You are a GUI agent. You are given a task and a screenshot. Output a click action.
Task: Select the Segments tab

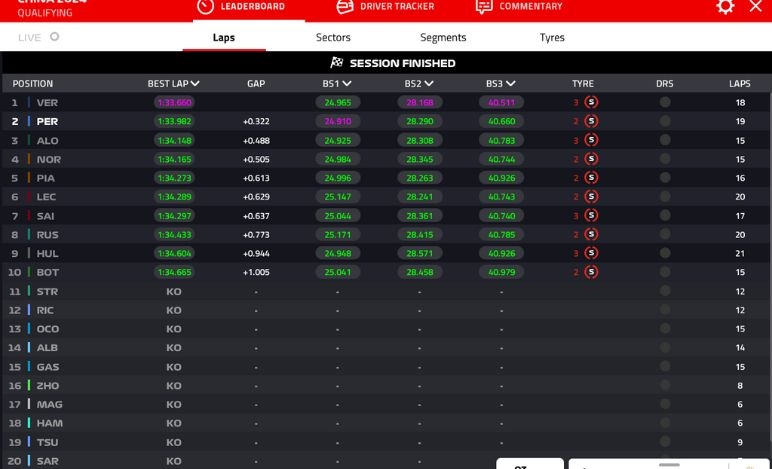443,38
